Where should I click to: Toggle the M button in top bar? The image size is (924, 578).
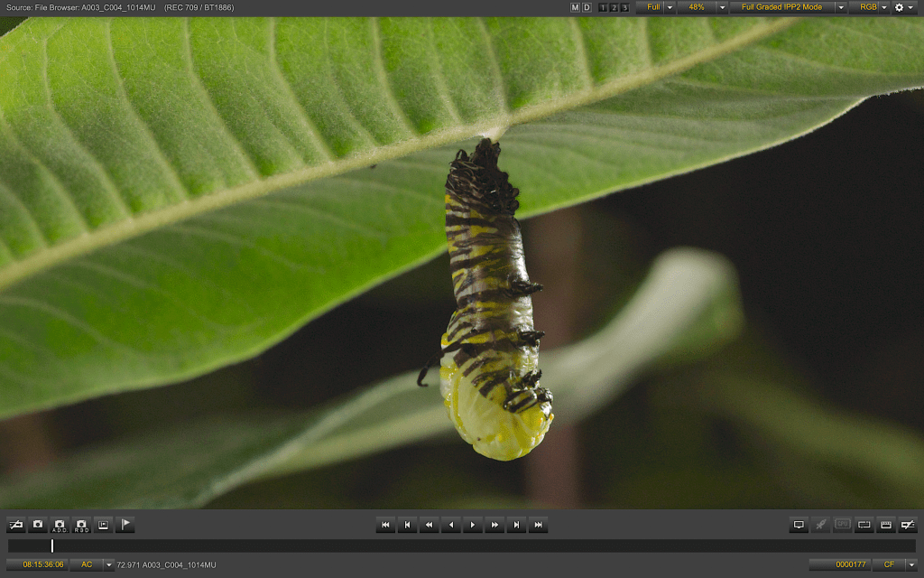(576, 7)
